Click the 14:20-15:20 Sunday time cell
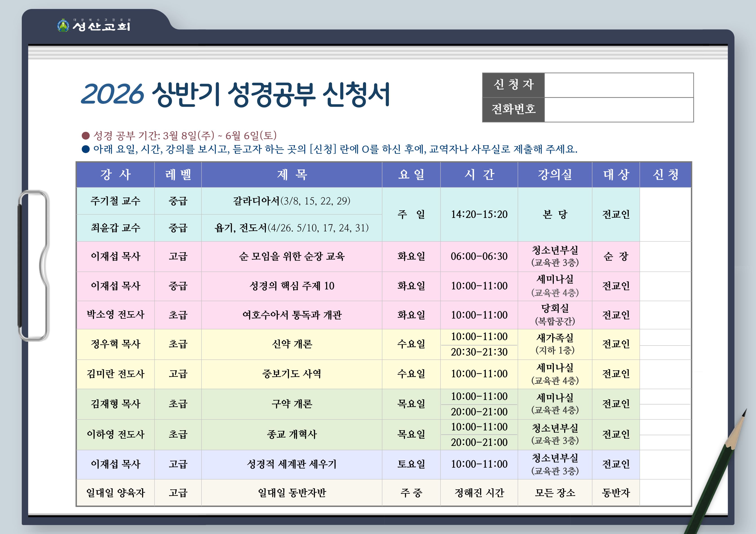The width and height of the screenshot is (756, 534). (x=479, y=215)
